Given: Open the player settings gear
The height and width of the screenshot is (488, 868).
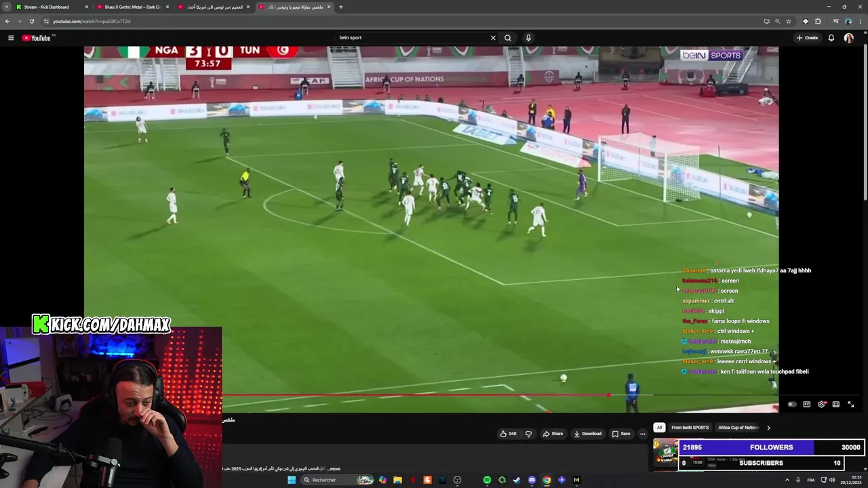Looking at the screenshot, I should [x=821, y=405].
